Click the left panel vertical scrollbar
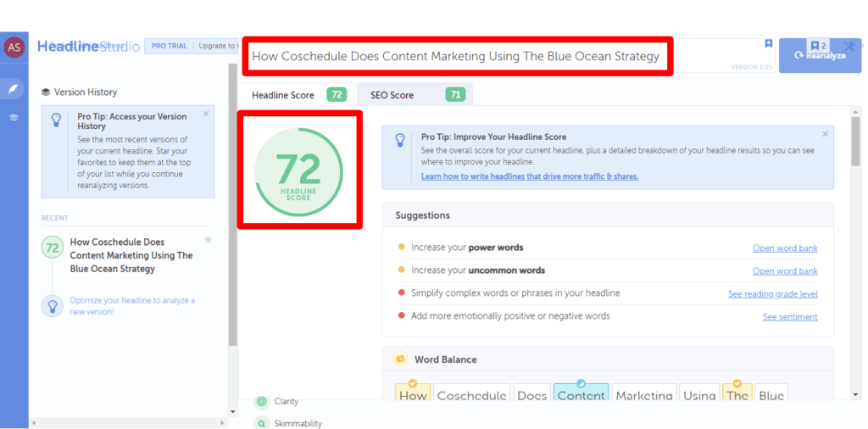Screen dimensions: 868x429 tap(232, 205)
